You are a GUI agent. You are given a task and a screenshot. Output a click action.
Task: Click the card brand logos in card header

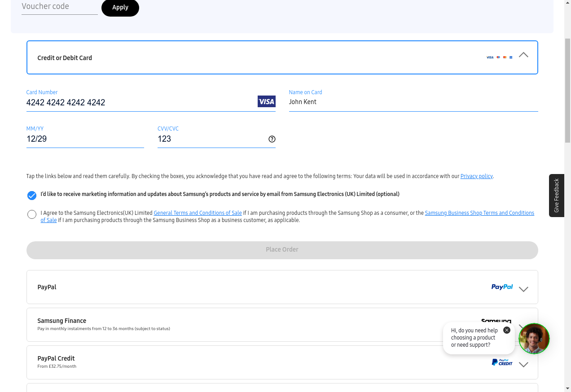pyautogui.click(x=499, y=57)
